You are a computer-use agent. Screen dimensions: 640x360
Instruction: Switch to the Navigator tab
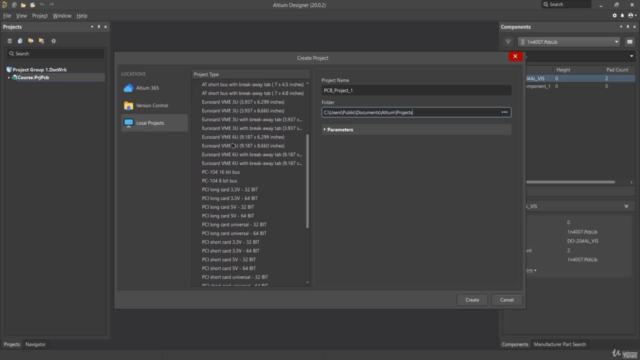36,344
